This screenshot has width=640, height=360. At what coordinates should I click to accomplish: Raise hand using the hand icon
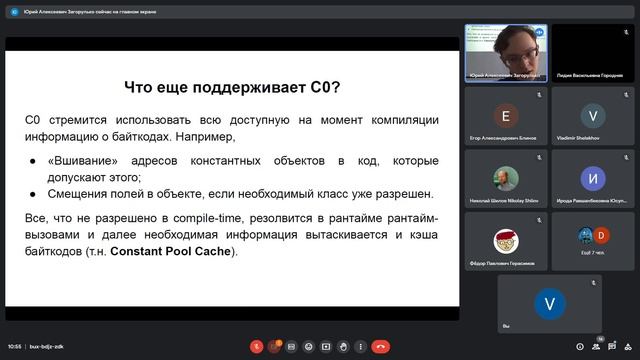pos(343,347)
